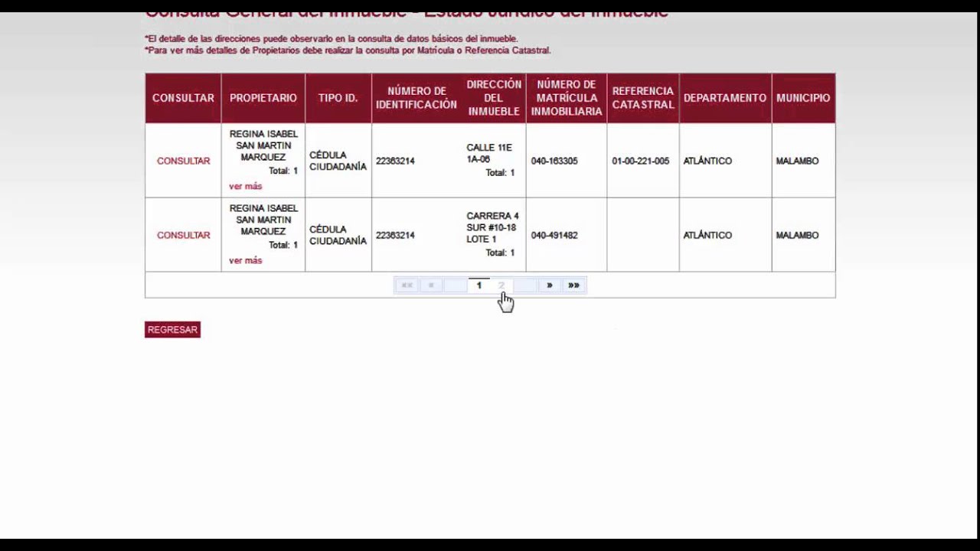The width and height of the screenshot is (980, 551).
Task: Click the DEPARTAMENTO column header
Action: [725, 98]
